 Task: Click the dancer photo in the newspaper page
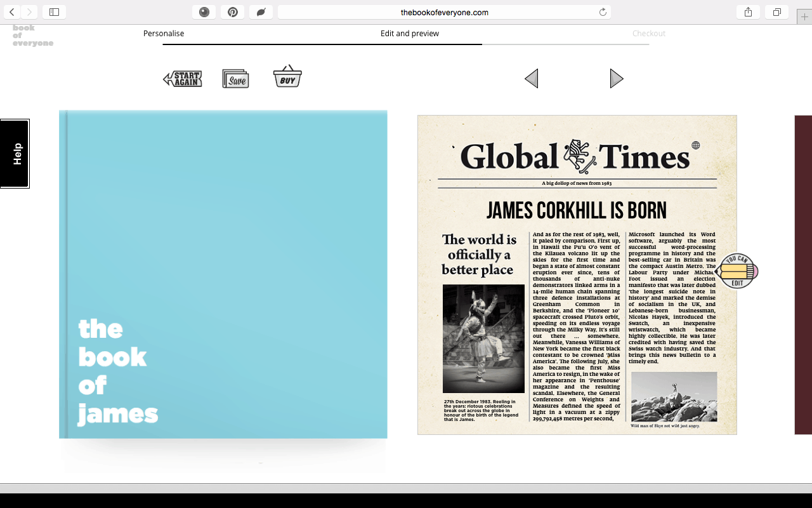point(483,338)
